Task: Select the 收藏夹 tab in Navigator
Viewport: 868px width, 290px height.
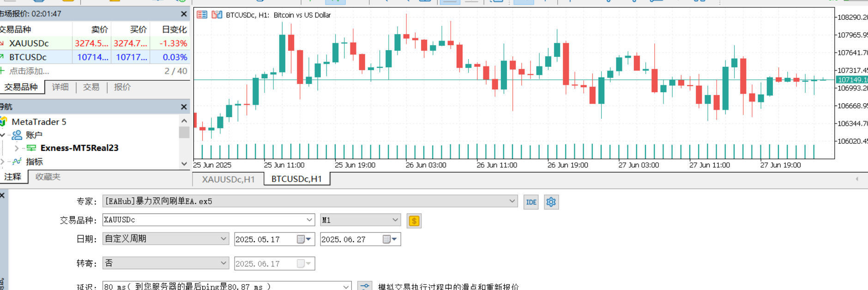Action: pyautogui.click(x=48, y=177)
